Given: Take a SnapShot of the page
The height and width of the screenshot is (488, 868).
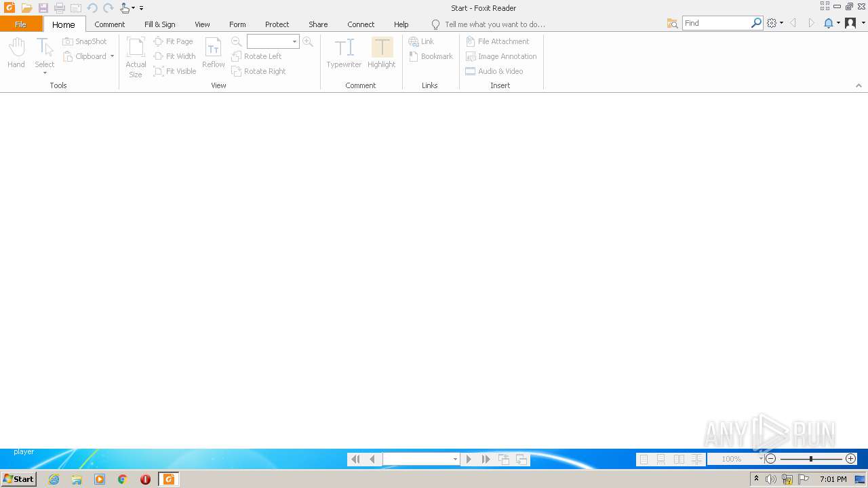Looking at the screenshot, I should click(85, 41).
